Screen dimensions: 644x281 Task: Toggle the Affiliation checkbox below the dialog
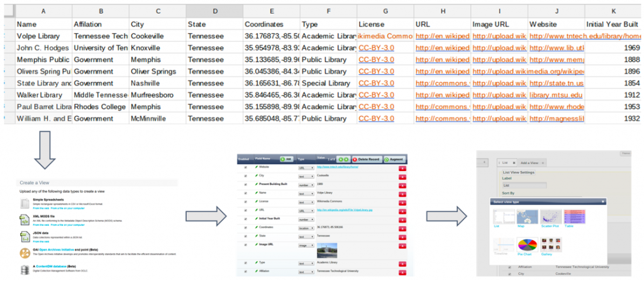511,267
